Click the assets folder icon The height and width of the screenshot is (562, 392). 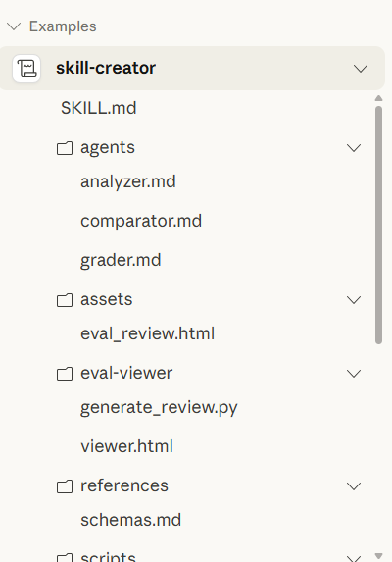[65, 300]
